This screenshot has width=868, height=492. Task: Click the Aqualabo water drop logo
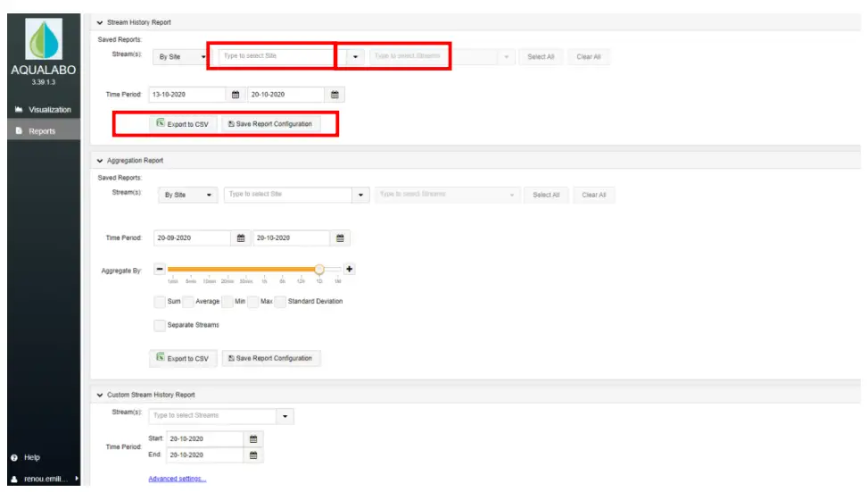point(44,39)
